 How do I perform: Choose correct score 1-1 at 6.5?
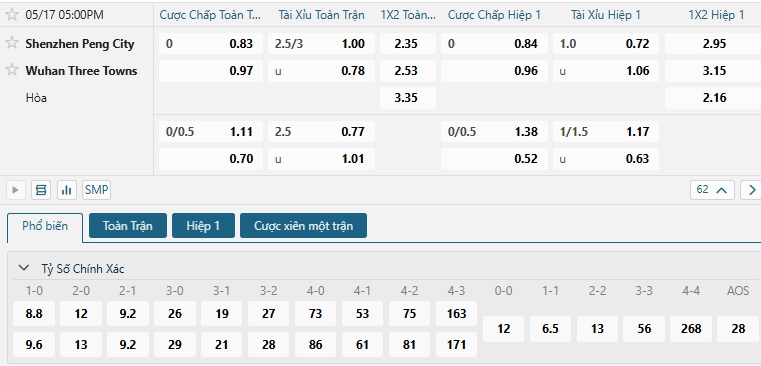click(x=550, y=329)
